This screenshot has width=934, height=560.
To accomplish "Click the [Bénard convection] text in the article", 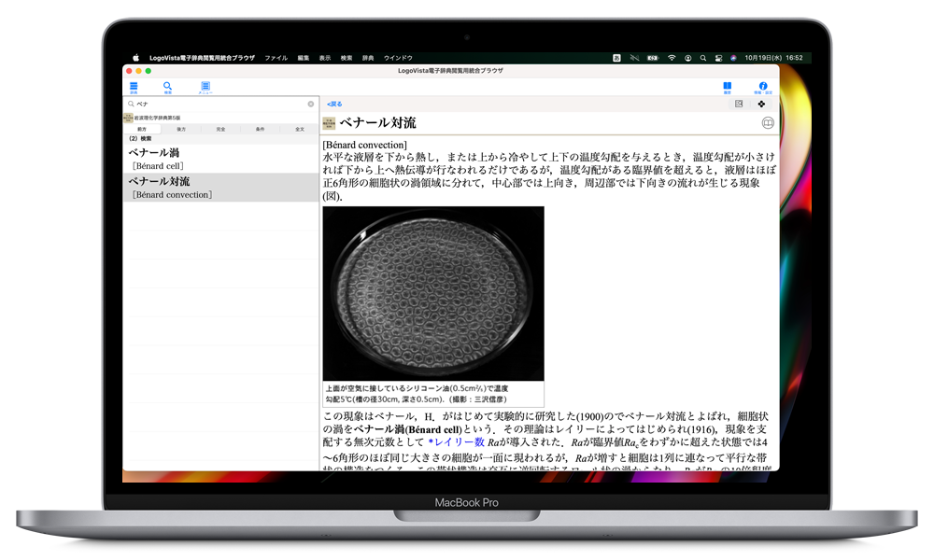I will pyautogui.click(x=364, y=145).
